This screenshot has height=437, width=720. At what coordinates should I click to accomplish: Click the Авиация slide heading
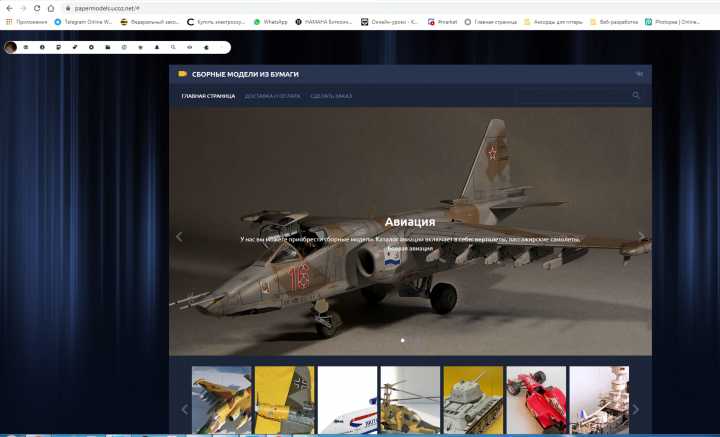[410, 222]
